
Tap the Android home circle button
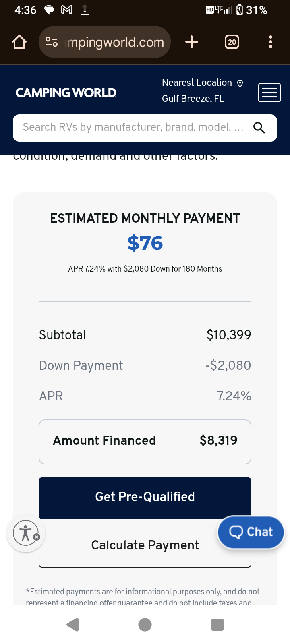tap(145, 625)
